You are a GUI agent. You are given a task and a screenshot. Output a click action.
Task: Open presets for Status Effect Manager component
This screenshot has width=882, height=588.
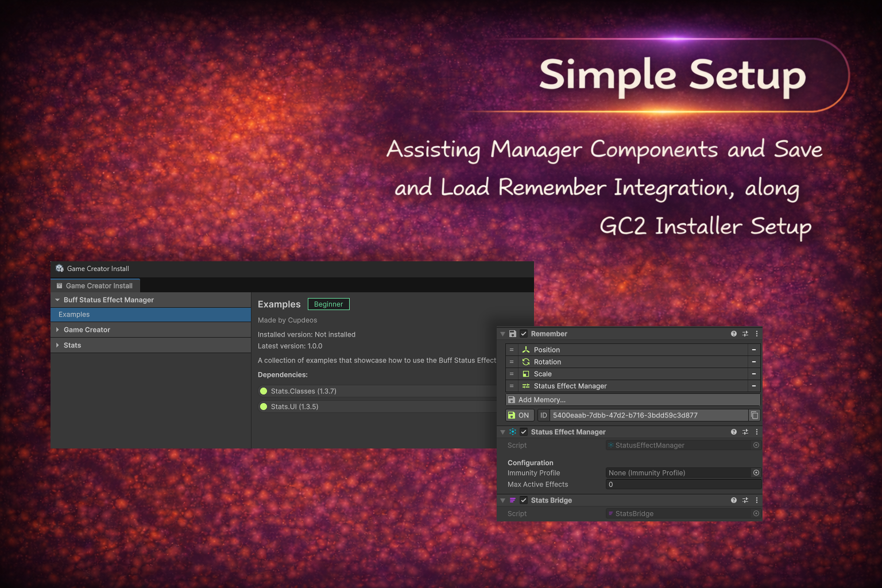click(745, 432)
